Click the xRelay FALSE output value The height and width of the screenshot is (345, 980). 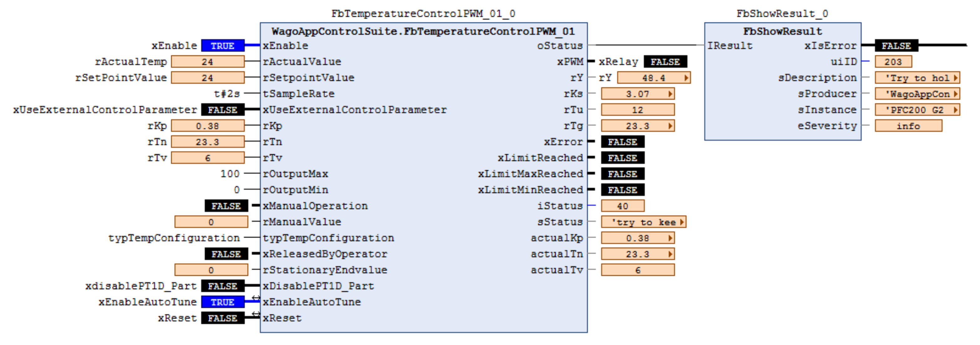pyautogui.click(x=665, y=62)
